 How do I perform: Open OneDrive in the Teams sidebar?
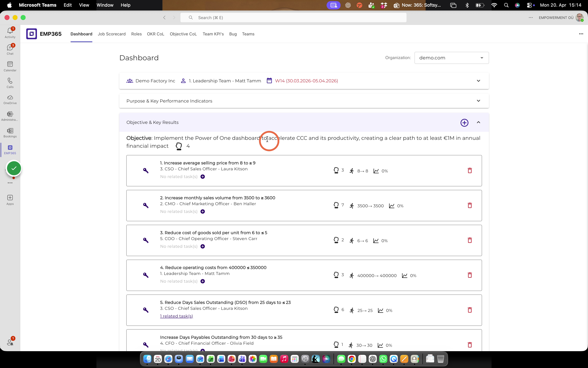pos(10,100)
